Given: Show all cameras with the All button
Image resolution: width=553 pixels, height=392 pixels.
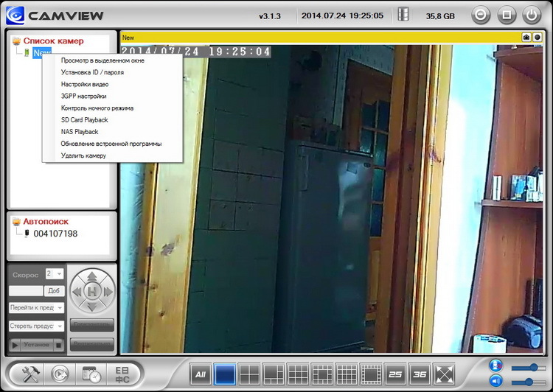Looking at the screenshot, I should [201, 374].
